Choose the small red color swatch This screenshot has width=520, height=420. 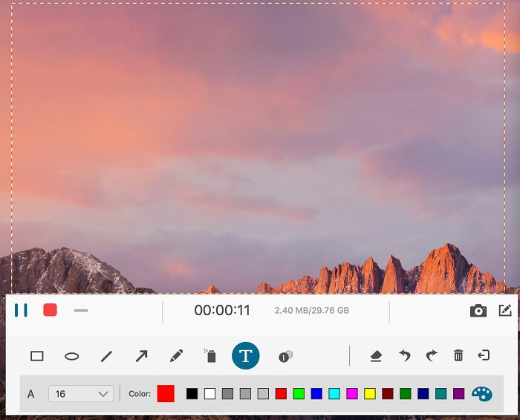click(281, 394)
